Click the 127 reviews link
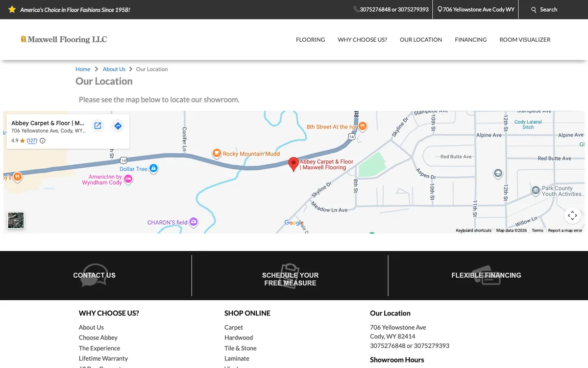 click(32, 141)
